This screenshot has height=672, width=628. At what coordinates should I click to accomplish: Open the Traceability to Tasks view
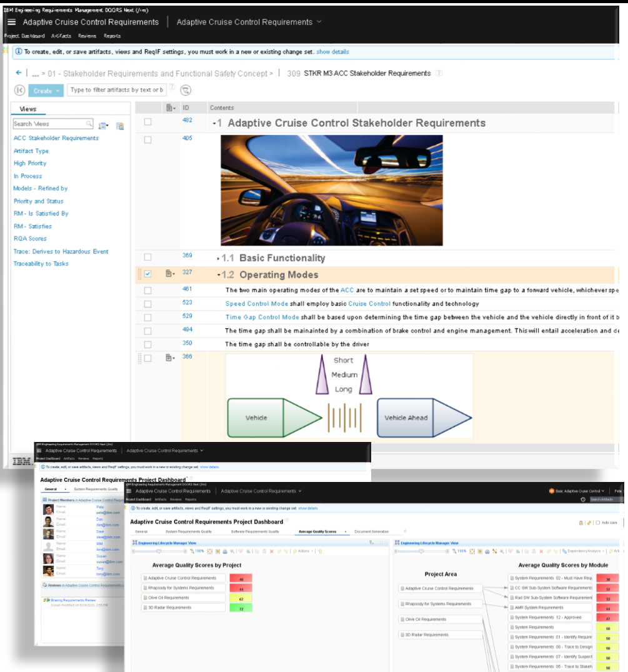tap(41, 264)
